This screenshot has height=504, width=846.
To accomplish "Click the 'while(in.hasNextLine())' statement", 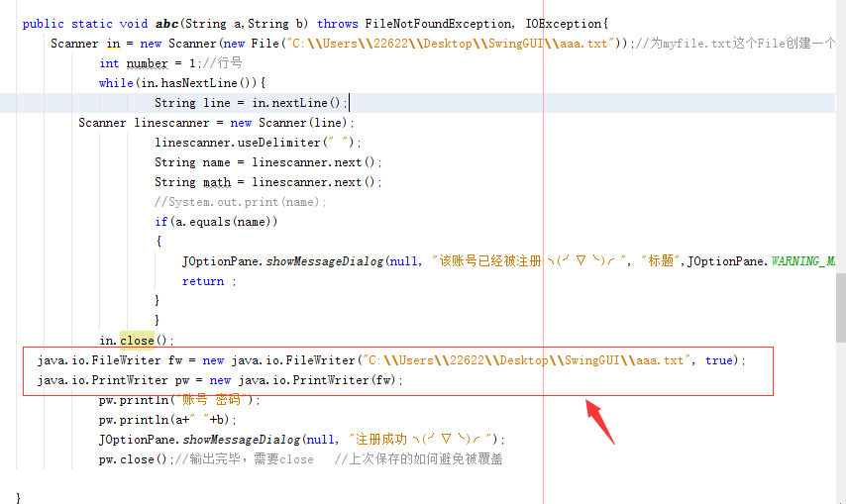I will click(182, 83).
